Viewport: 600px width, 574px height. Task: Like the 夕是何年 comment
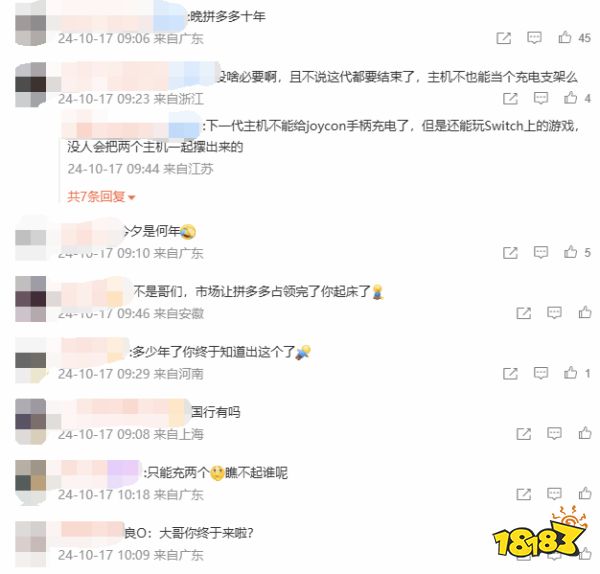coord(571,252)
